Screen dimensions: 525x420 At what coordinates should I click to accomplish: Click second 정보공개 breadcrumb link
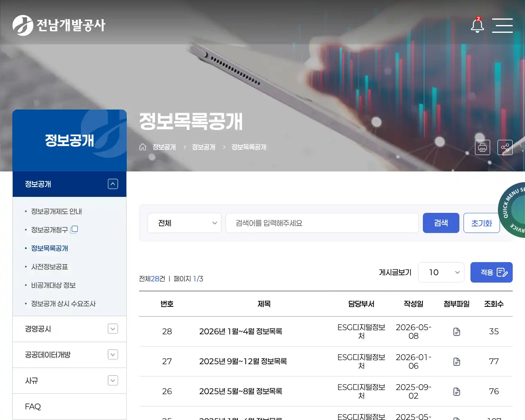[x=203, y=147]
